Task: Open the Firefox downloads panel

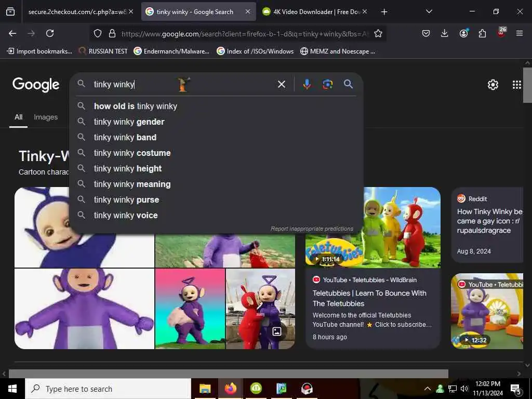Action: (x=445, y=33)
